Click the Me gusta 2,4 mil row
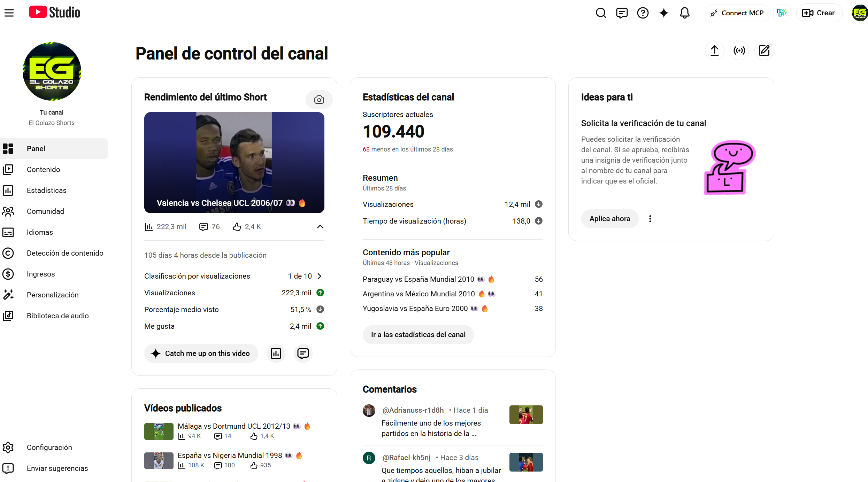Screen dimensions: 868x482 coord(234,326)
